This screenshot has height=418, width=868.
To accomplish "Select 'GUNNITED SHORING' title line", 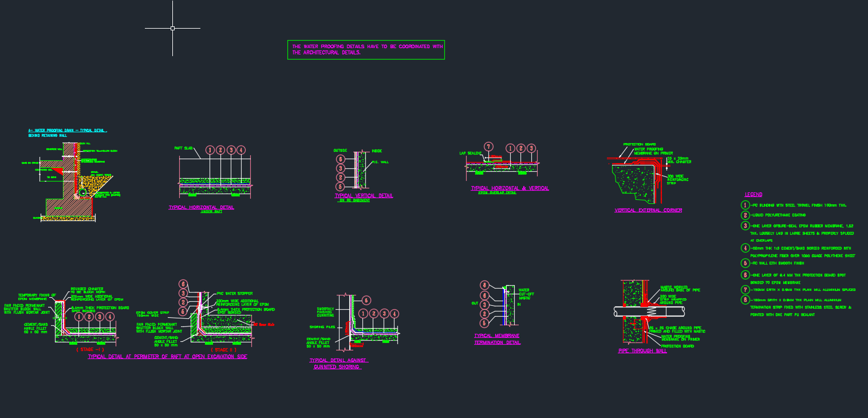I will [337, 367].
